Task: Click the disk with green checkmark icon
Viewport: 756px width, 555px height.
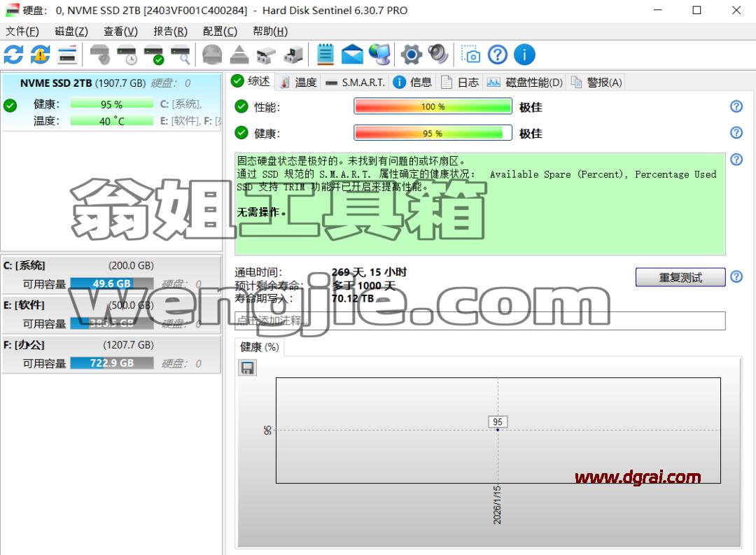Action: (154, 55)
